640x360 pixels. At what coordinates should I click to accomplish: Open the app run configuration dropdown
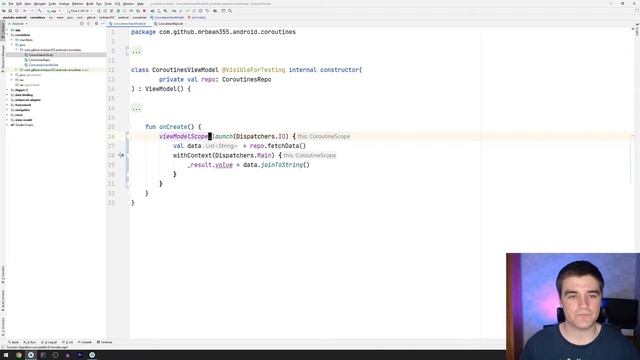(54, 11)
